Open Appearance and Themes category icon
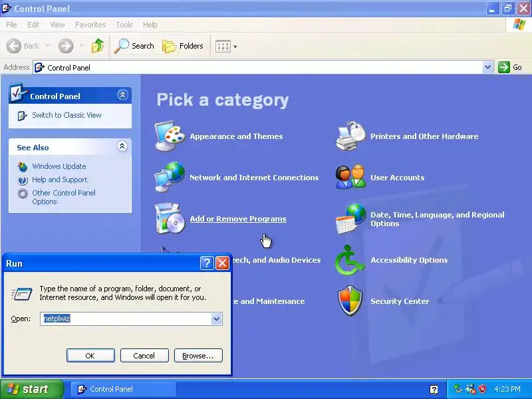The image size is (532, 399). 170,136
